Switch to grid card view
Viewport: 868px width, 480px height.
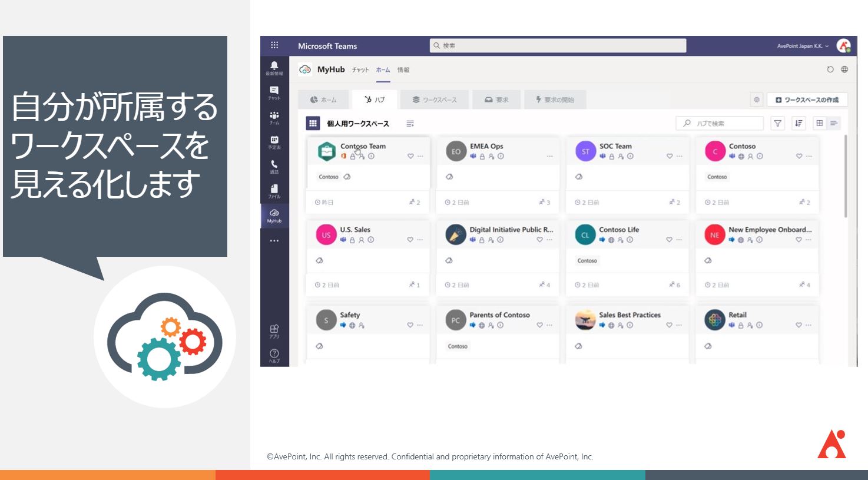click(820, 123)
